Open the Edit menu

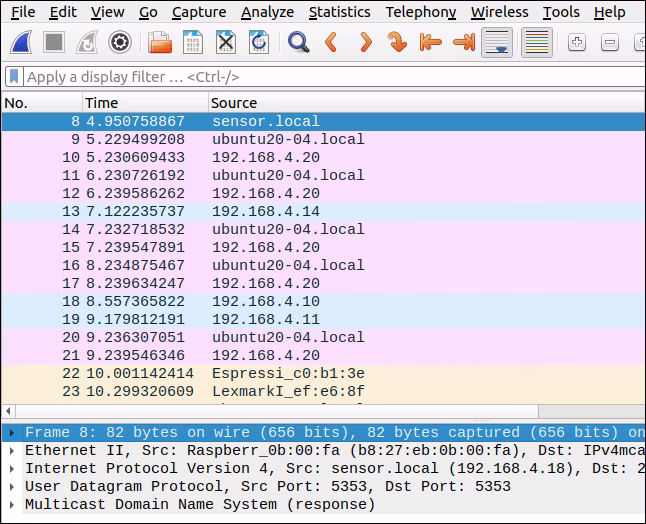coord(63,12)
